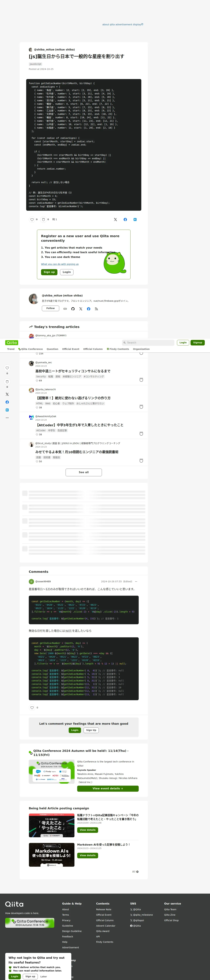Open Qiita Conference nav item
Image resolution: width=210 pixels, height=980 pixels.
30,349
